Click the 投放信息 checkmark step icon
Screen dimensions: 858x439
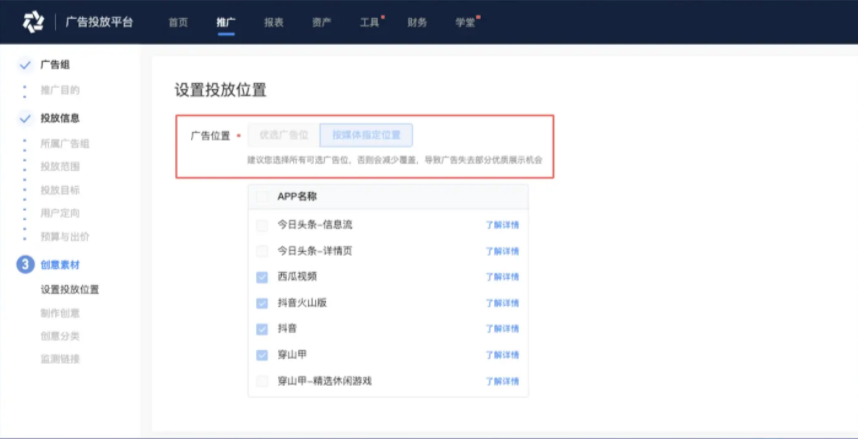click(x=25, y=118)
